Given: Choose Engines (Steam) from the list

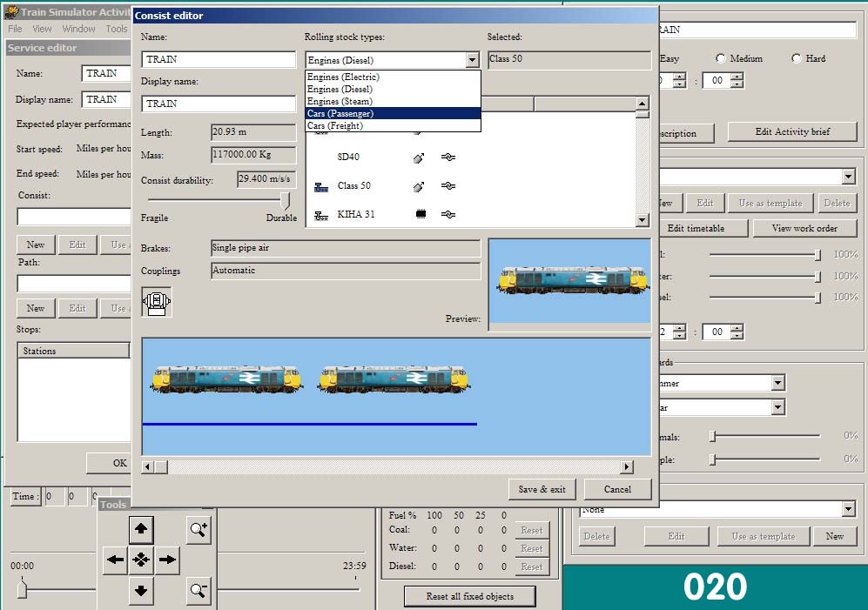Looking at the screenshot, I should (393, 101).
